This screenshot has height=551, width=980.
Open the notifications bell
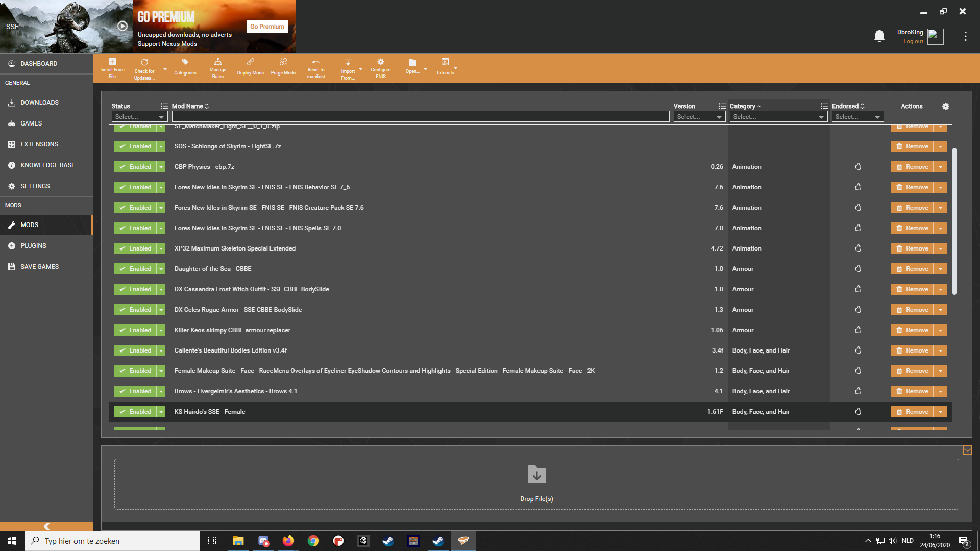(x=879, y=36)
